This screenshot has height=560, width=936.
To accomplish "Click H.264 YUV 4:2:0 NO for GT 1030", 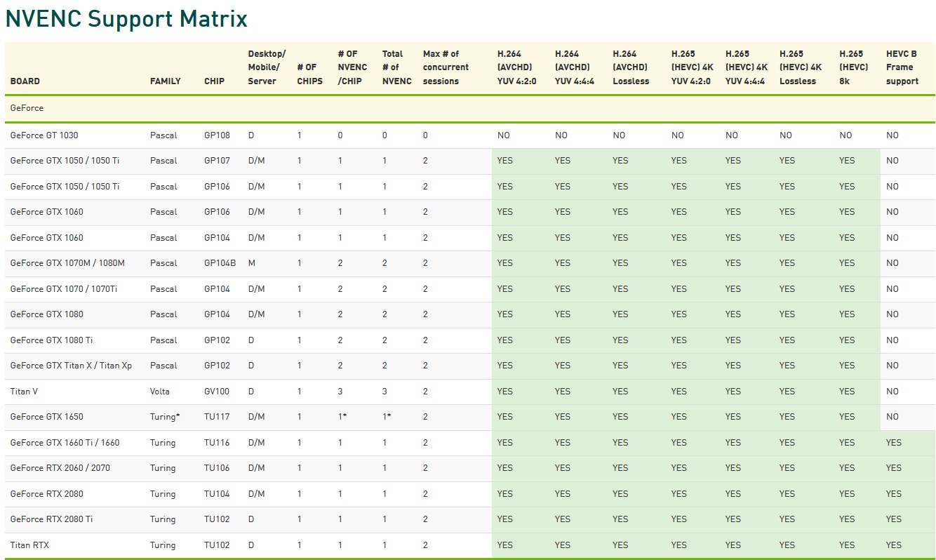I will [x=504, y=135].
